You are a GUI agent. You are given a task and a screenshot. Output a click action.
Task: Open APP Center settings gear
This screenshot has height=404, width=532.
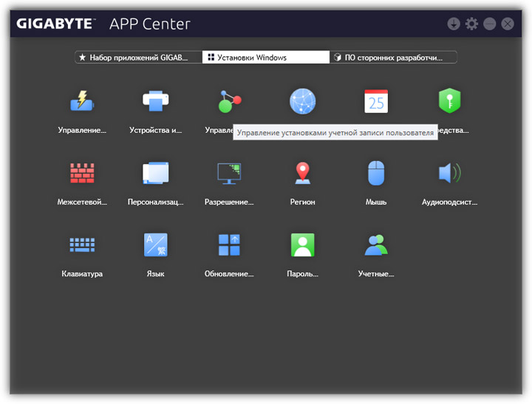(471, 24)
